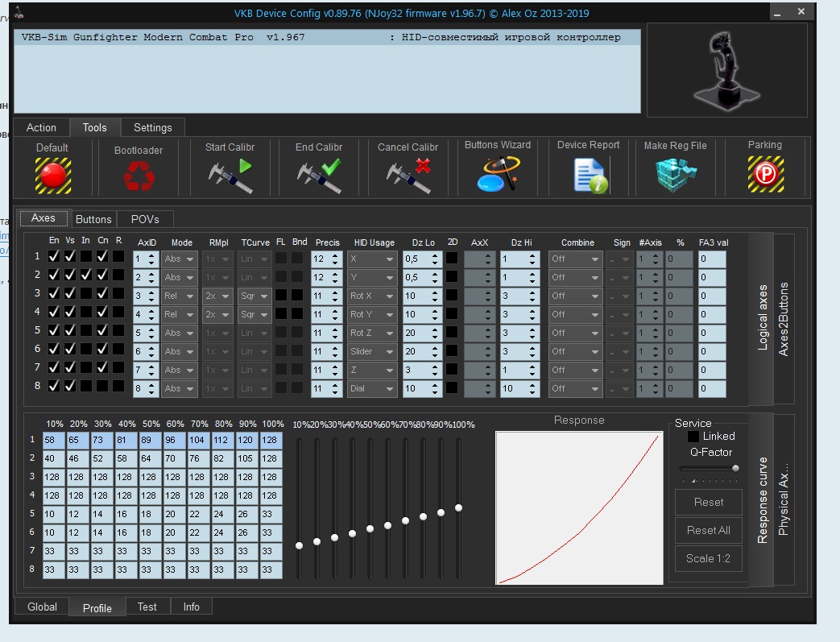Open the Response curve side tab
840x642 pixels.
pyautogui.click(x=763, y=499)
